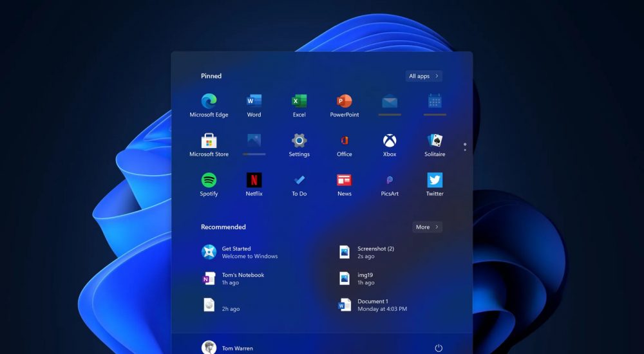Open the recommended file Document 1
The height and width of the screenshot is (354, 644).
(374, 305)
